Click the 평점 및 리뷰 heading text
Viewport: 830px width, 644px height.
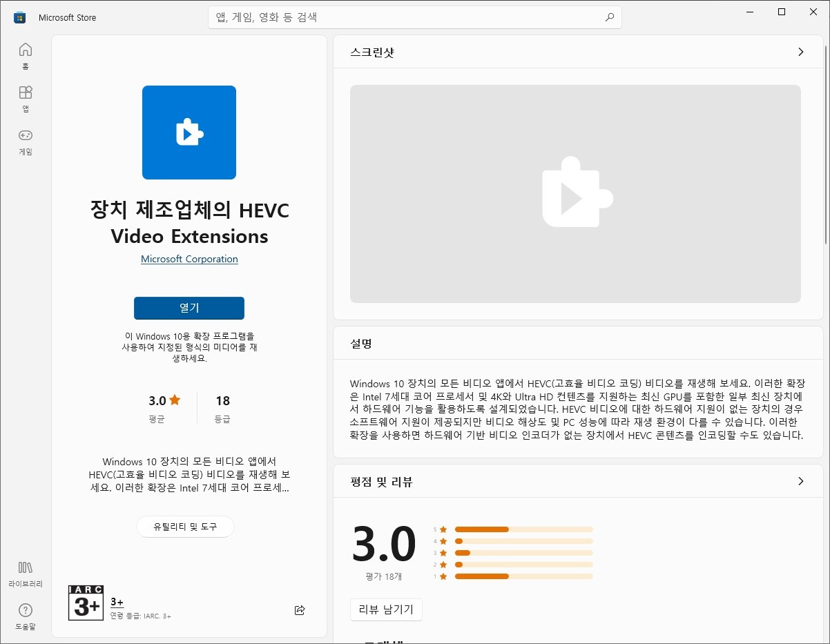(x=381, y=481)
